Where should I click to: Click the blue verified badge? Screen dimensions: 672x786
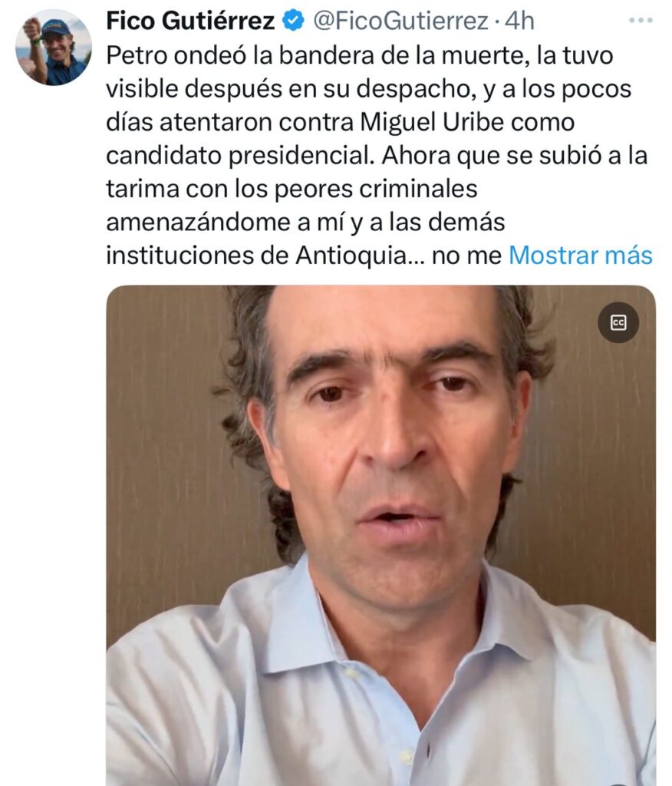coord(293,21)
